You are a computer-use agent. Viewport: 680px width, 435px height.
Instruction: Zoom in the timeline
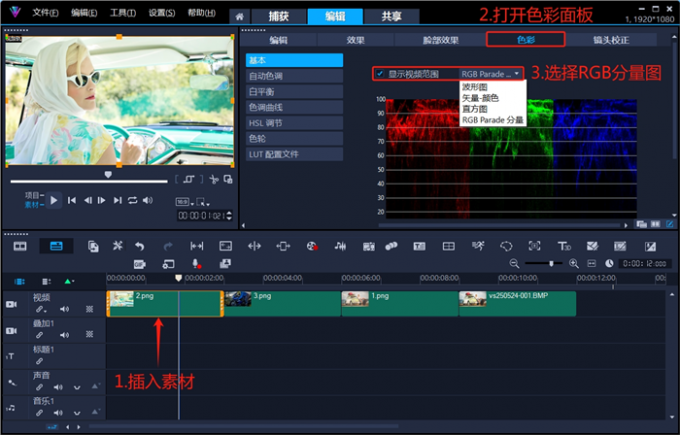click(x=574, y=263)
